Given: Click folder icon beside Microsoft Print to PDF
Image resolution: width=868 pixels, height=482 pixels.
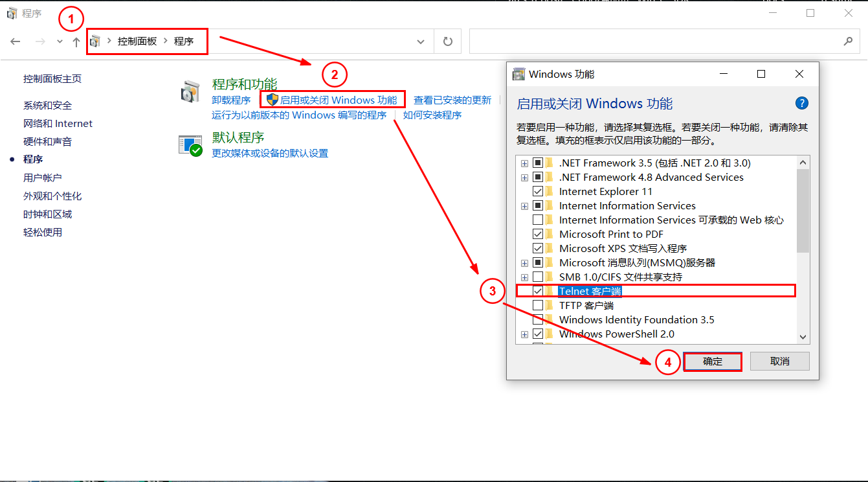Looking at the screenshot, I should point(550,235).
